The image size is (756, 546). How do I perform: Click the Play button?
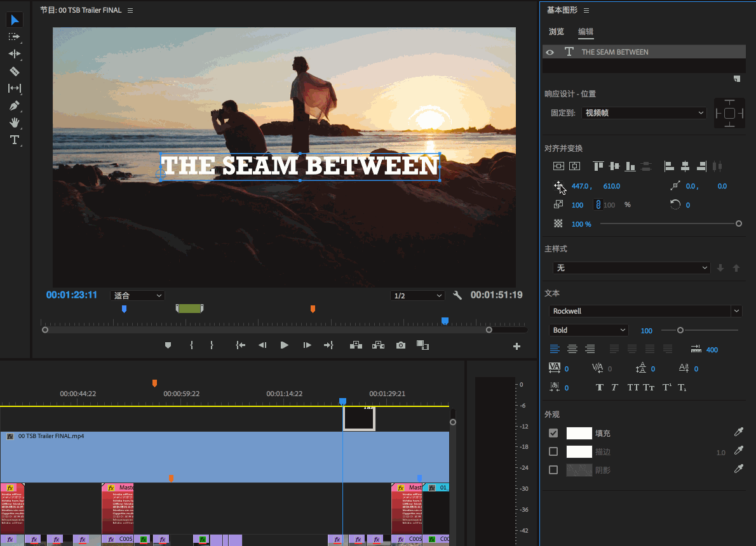click(x=284, y=345)
